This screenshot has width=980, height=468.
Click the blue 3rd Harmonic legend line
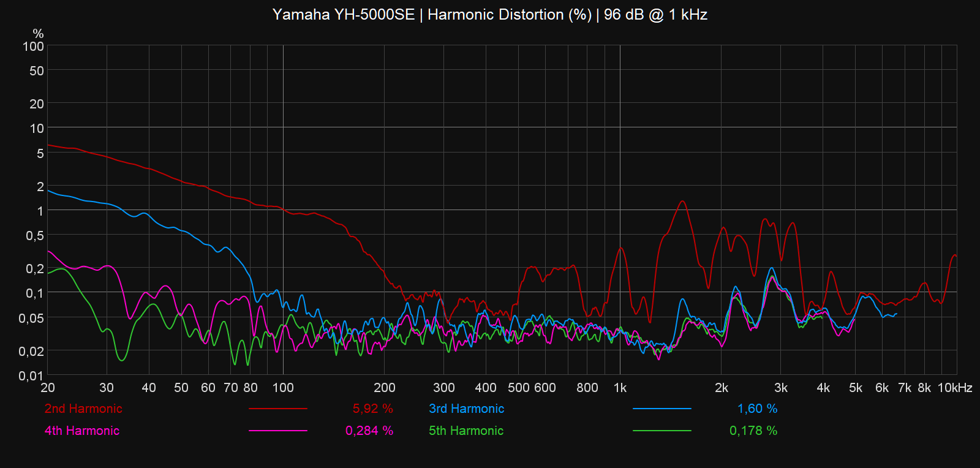(661, 409)
